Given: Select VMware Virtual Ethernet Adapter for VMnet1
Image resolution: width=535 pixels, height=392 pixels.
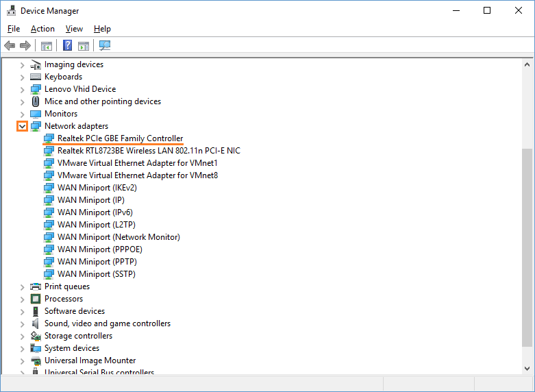Looking at the screenshot, I should [x=138, y=163].
